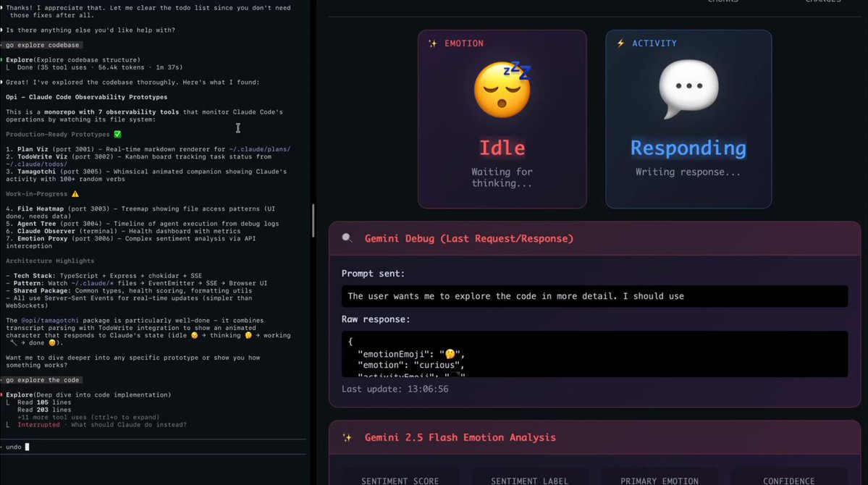Click green checkmark next to Production-Ready Prototypes
The width and height of the screenshot is (868, 485).
pos(118,134)
